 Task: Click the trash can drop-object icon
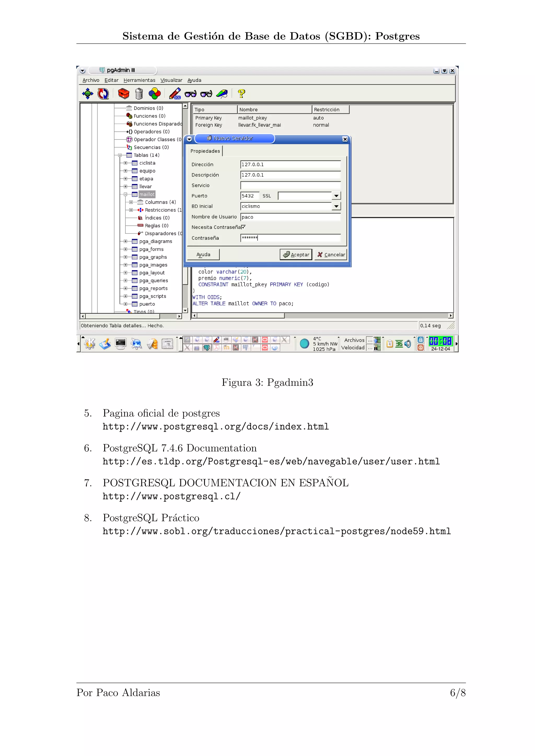pyautogui.click(x=139, y=93)
